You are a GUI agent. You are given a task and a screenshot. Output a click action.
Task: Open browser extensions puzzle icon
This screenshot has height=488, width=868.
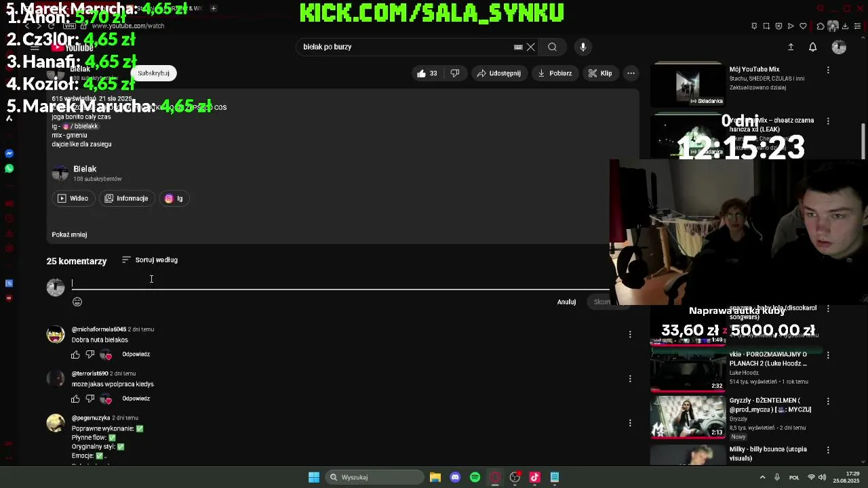821,26
